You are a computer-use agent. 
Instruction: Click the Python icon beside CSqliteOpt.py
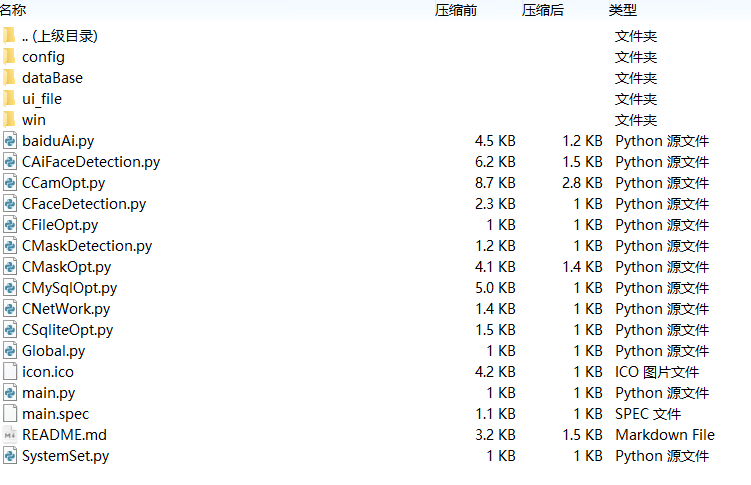10,330
